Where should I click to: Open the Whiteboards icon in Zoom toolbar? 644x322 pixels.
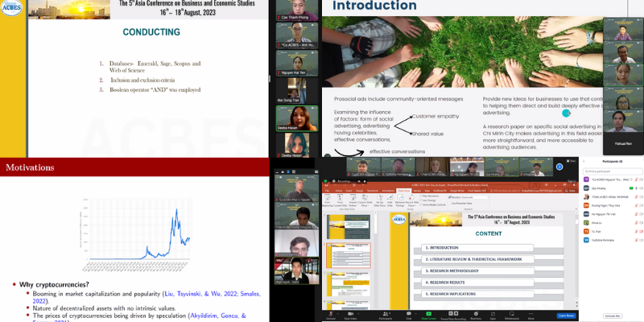pos(512,314)
